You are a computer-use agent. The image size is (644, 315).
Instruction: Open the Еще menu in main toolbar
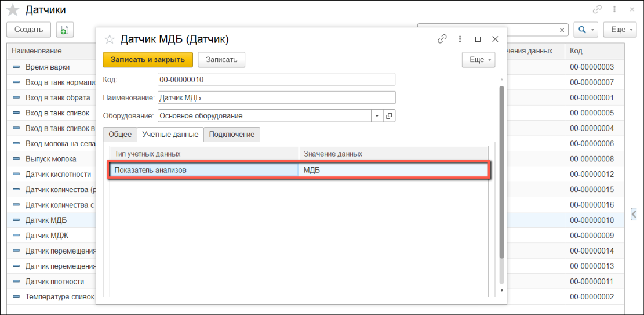pos(620,30)
